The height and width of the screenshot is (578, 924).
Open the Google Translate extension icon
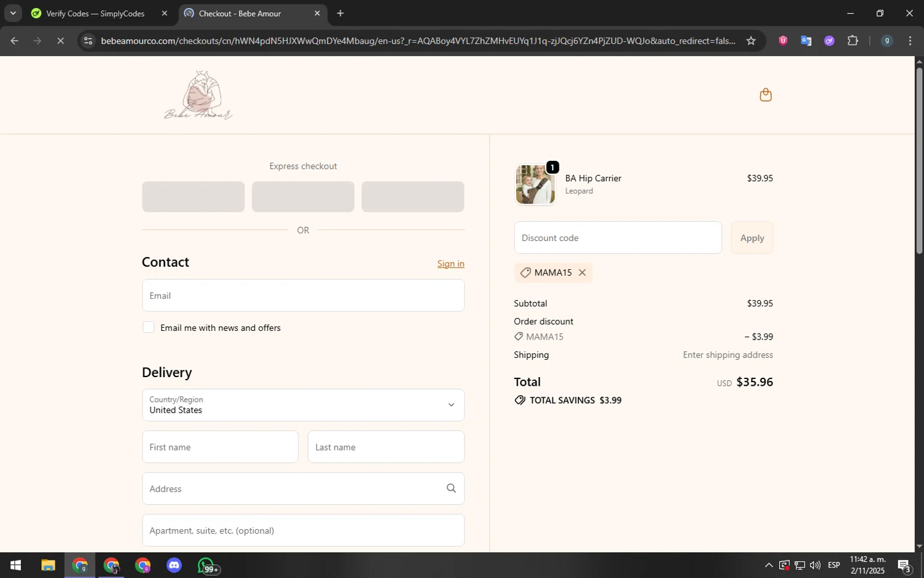[806, 41]
